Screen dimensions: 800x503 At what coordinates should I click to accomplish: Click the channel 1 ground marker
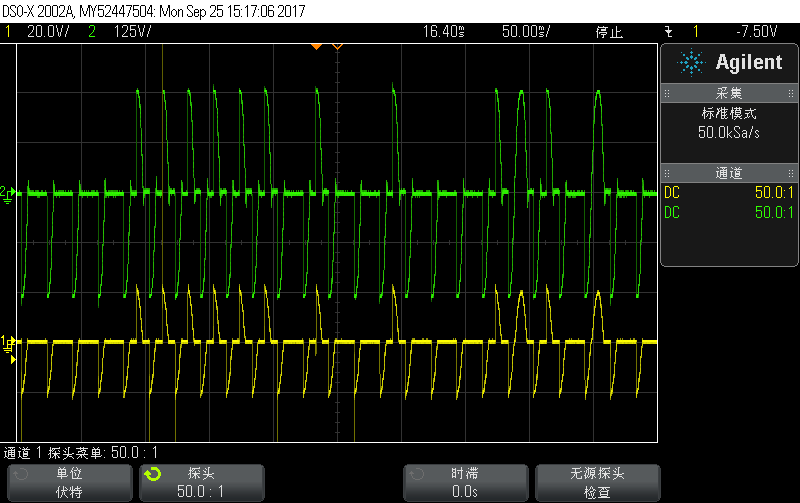(x=7, y=343)
